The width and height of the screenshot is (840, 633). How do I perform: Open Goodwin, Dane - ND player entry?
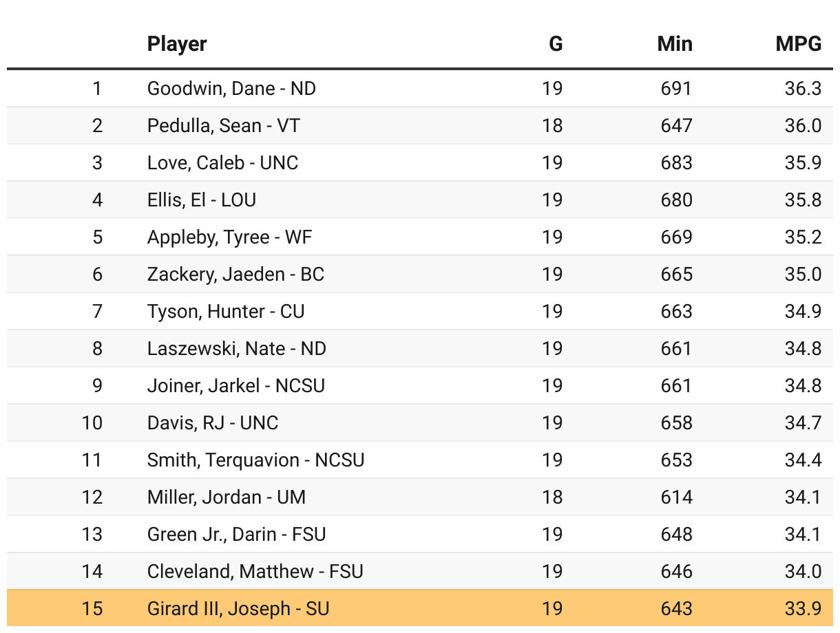231,89
